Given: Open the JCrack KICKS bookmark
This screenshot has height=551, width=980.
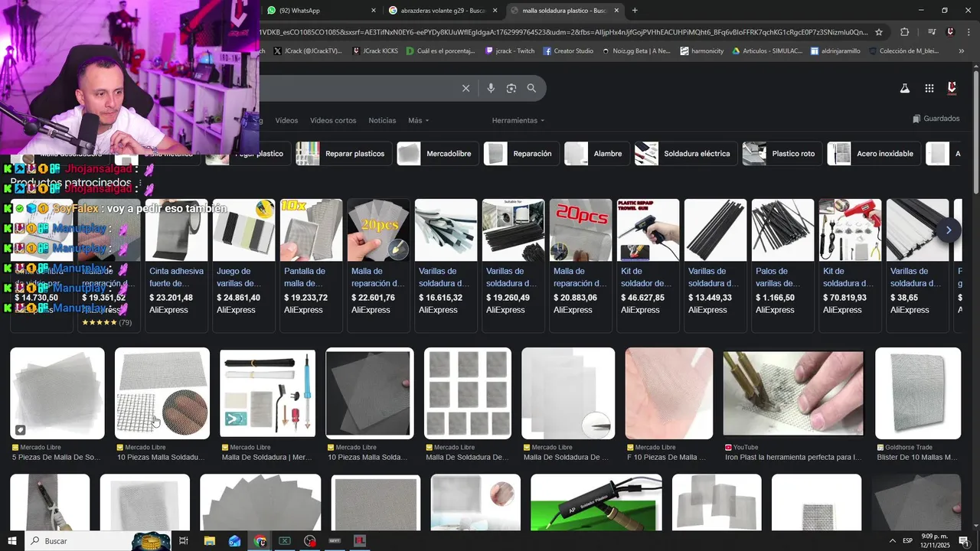Looking at the screenshot, I should (375, 51).
